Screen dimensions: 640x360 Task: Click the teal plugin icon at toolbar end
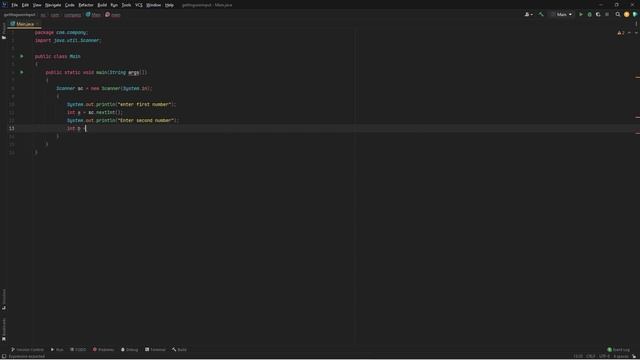635,14
